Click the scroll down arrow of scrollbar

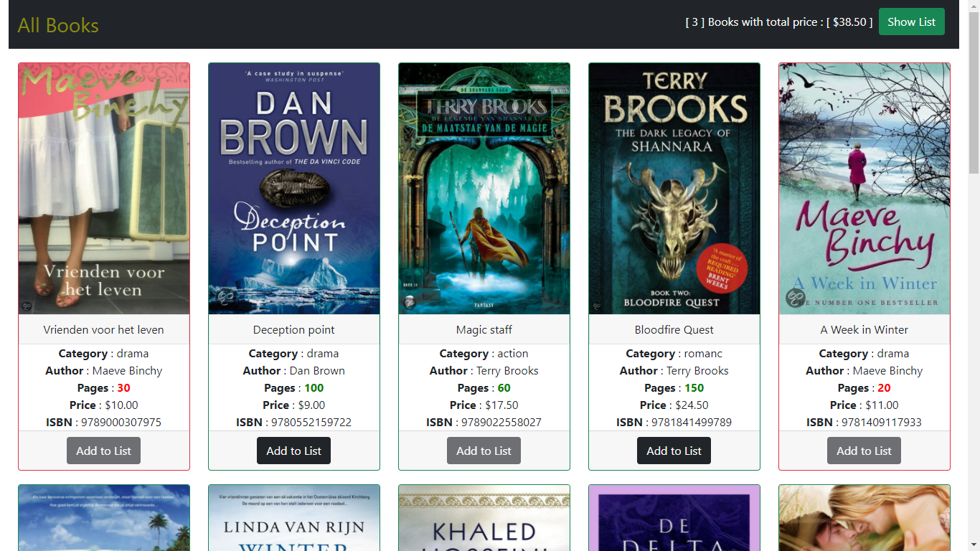coord(974,545)
